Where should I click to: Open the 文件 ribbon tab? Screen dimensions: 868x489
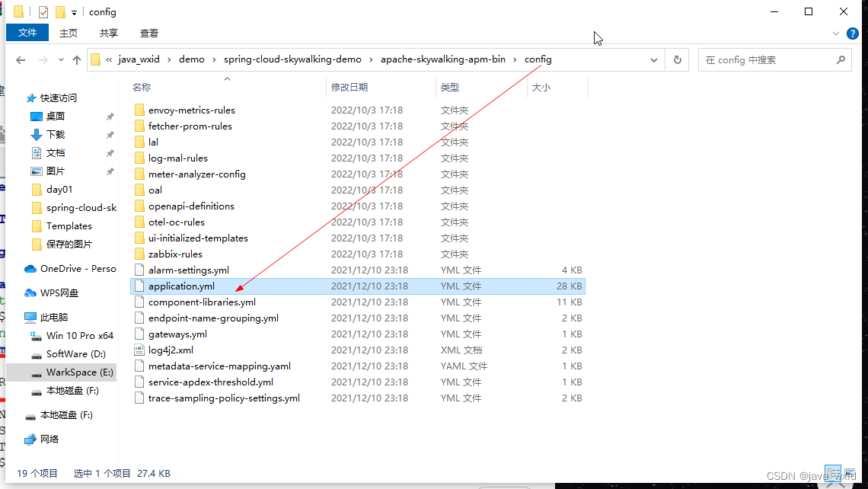(x=27, y=33)
